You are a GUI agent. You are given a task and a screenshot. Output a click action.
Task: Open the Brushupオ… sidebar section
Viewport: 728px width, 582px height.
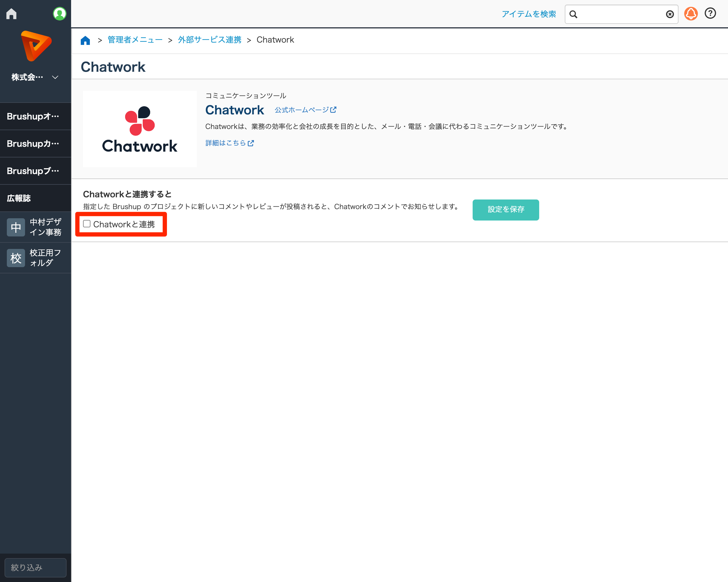36,117
